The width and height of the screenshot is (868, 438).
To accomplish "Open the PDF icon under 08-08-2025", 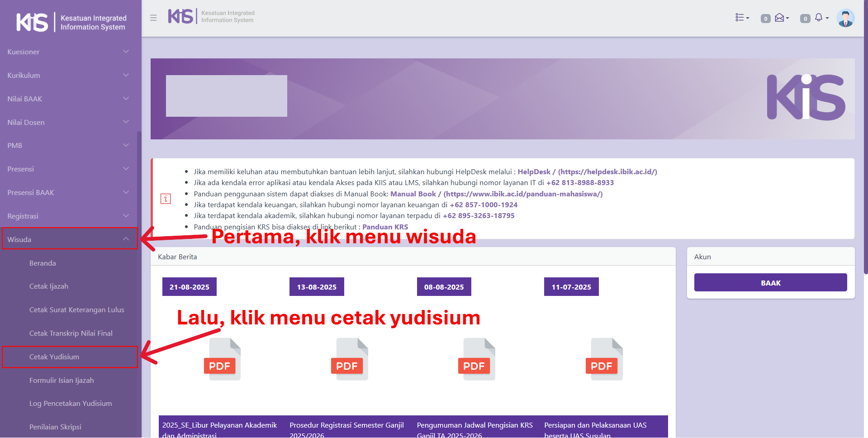I will (476, 359).
